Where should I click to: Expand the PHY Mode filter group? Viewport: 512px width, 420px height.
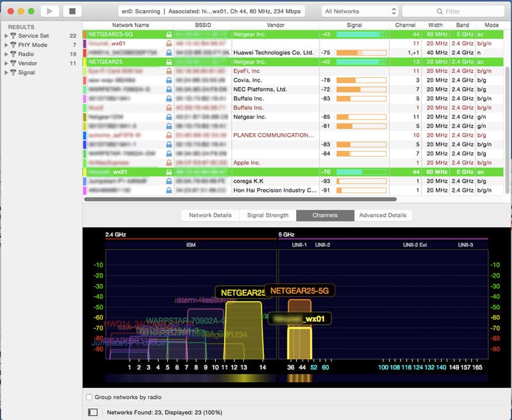tap(6, 45)
